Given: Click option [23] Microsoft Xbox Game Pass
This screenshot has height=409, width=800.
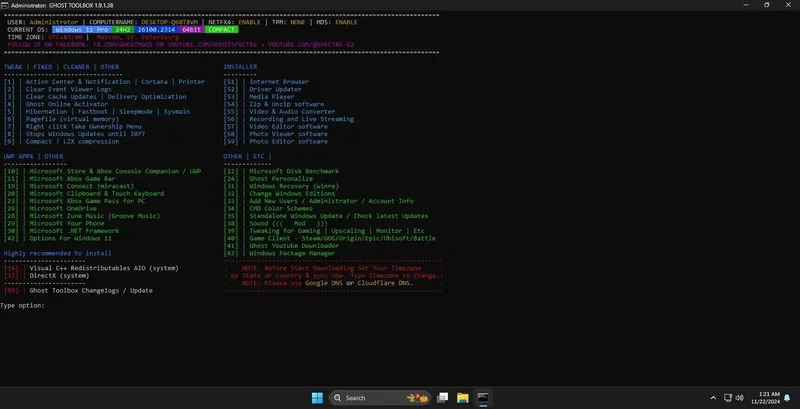Looking at the screenshot, I should click(74, 201).
